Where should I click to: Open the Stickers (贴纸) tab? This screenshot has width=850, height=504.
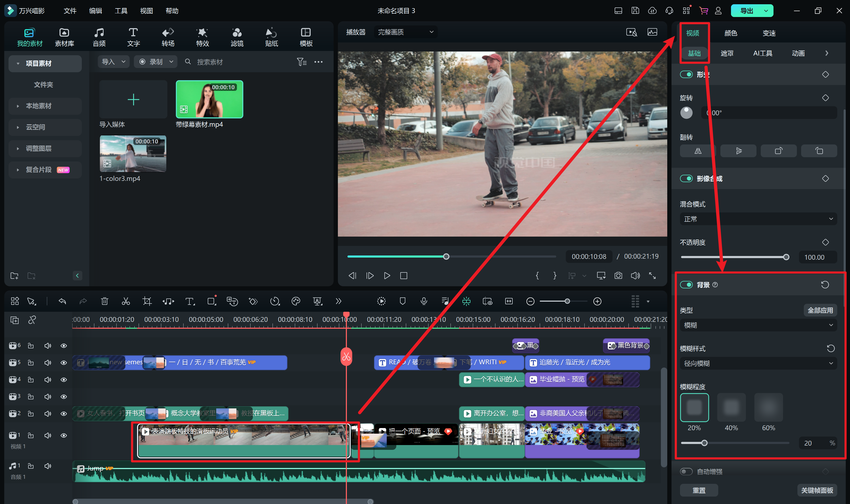[x=271, y=37]
